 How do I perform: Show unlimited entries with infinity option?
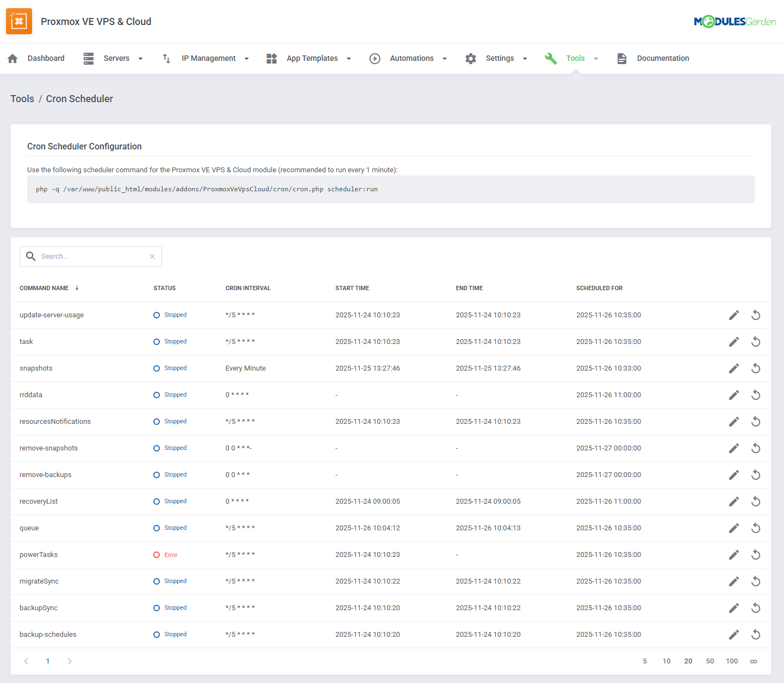[x=754, y=661]
